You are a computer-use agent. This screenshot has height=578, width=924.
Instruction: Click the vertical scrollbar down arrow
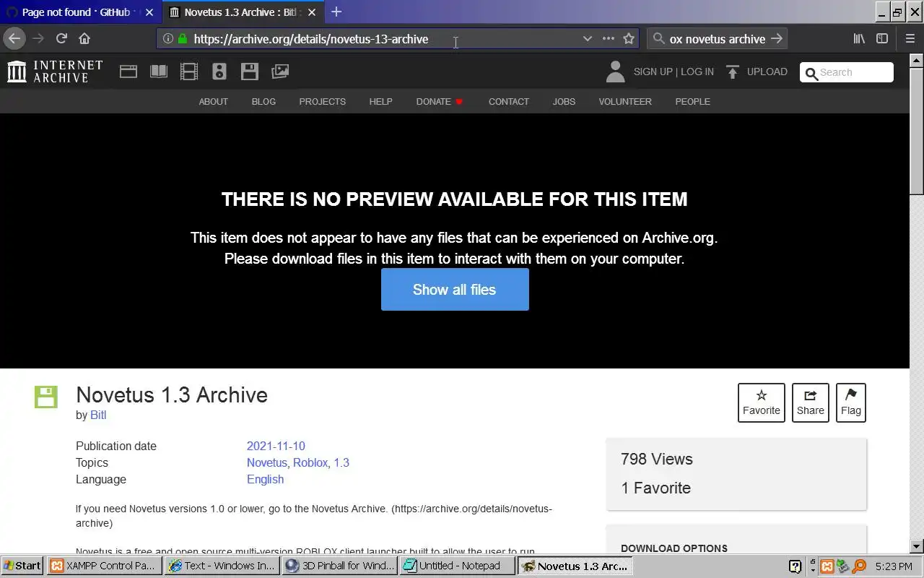(917, 547)
